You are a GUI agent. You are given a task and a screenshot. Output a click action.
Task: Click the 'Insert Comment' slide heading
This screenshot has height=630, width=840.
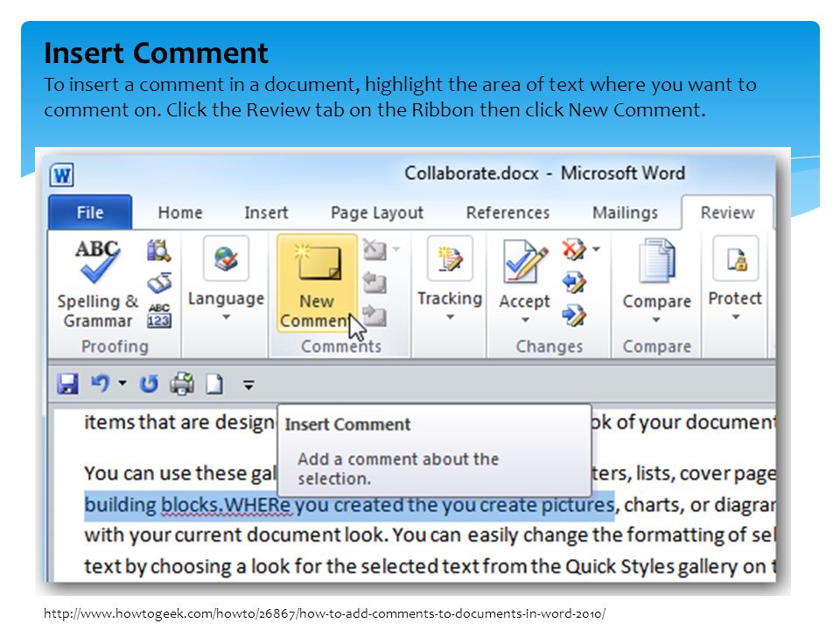[156, 53]
